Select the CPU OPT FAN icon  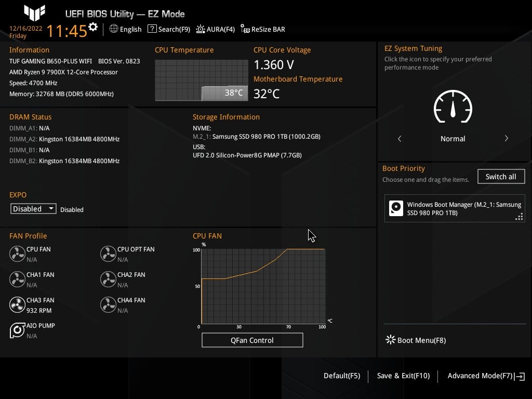click(x=108, y=254)
